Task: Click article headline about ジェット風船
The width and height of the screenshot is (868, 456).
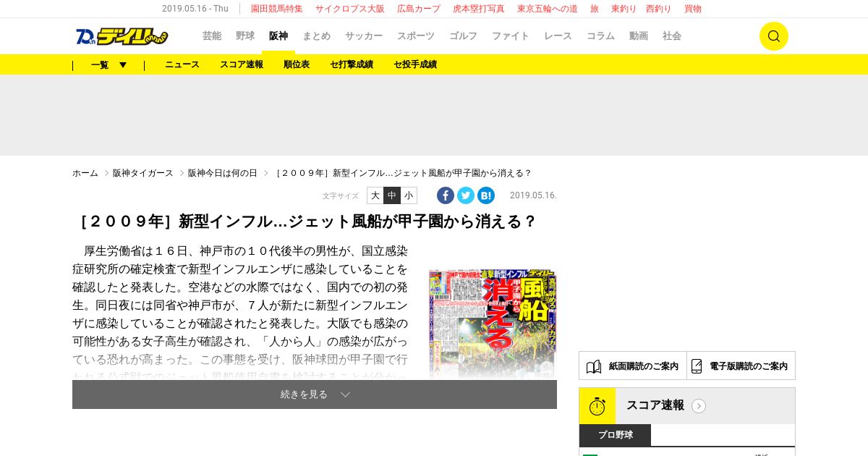Action: coord(305,221)
